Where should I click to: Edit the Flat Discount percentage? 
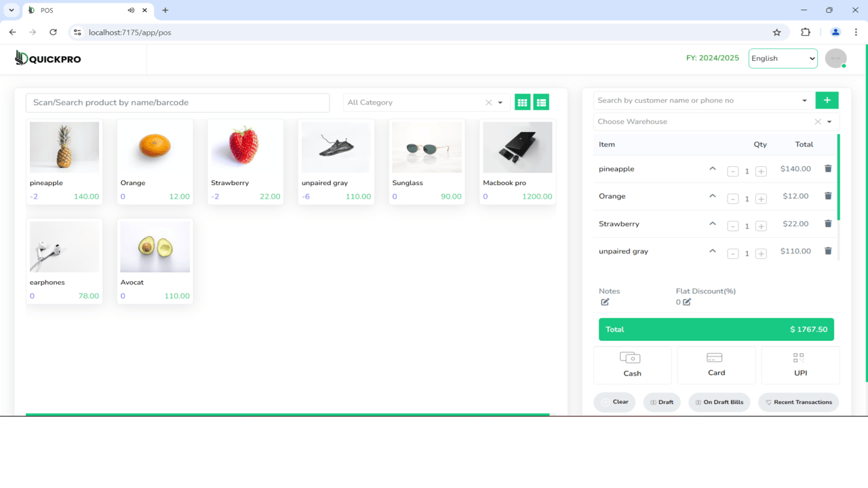687,302
